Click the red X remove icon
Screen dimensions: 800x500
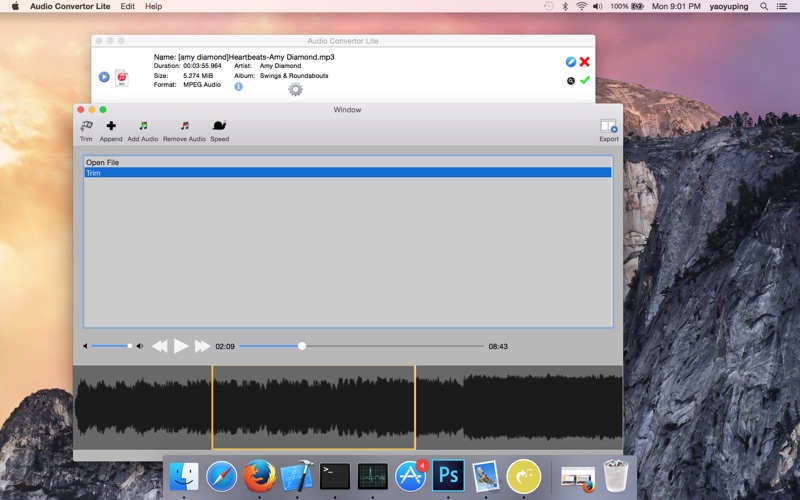coord(585,62)
